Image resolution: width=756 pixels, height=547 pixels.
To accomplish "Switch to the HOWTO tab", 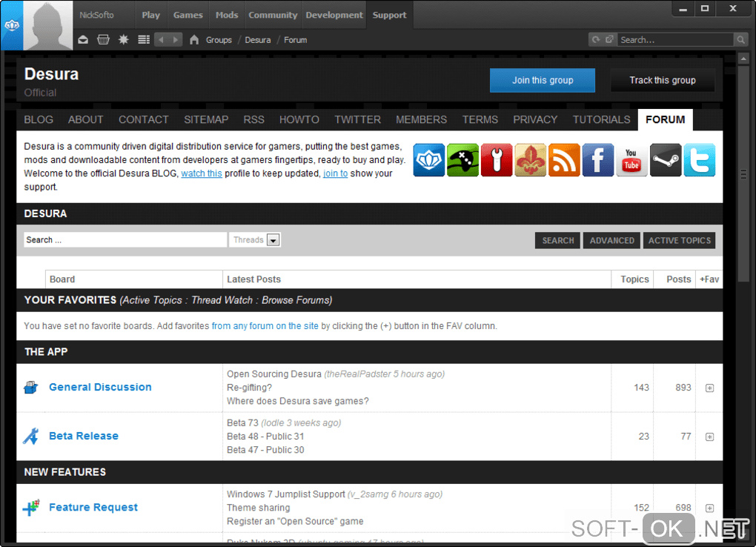I will (x=299, y=119).
